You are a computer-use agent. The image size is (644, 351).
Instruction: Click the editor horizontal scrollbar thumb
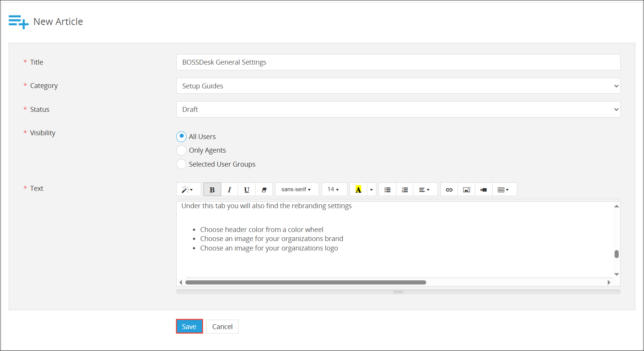(x=306, y=283)
